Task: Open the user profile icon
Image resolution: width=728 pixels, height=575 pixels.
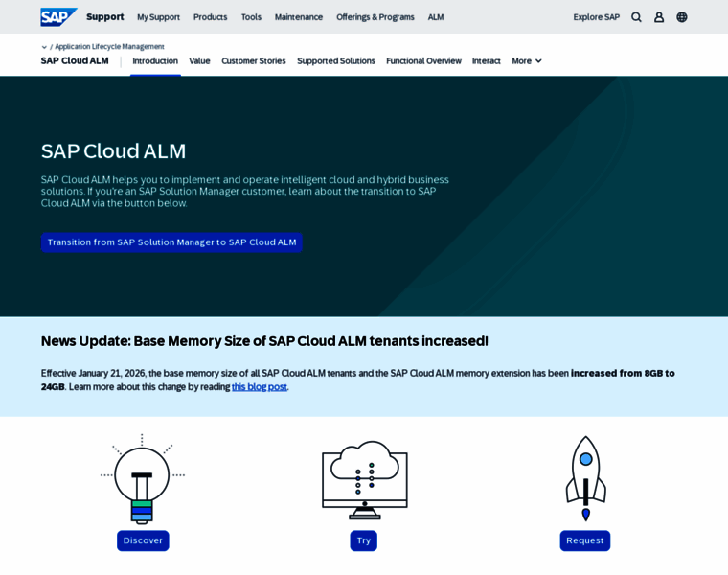Action: [659, 17]
